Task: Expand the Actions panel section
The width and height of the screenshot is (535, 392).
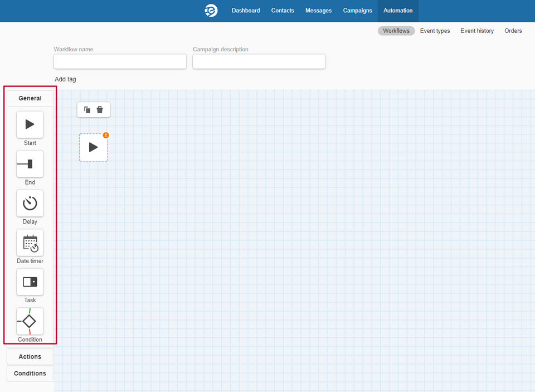Action: coord(30,356)
